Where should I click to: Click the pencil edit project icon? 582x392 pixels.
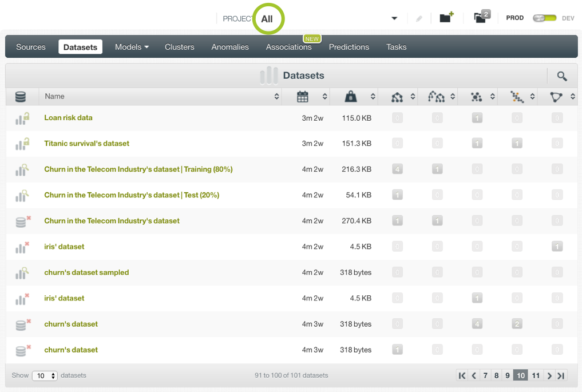[x=419, y=19]
